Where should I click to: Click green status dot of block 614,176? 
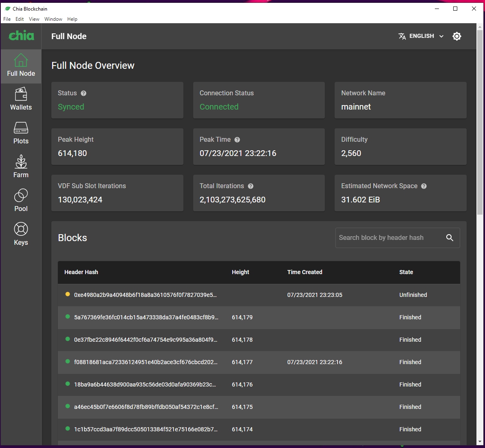point(68,384)
